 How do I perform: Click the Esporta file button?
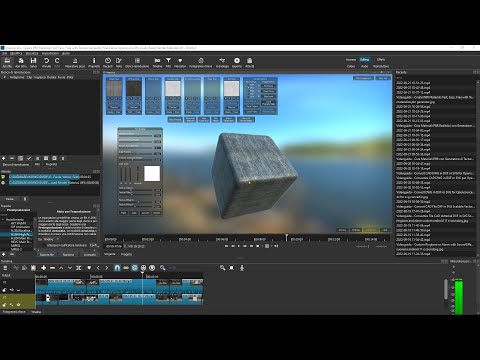tap(47, 254)
